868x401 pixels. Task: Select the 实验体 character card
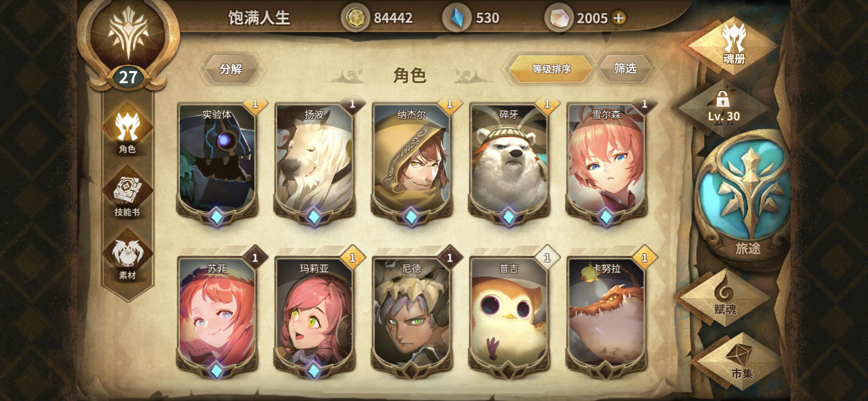[x=217, y=162]
